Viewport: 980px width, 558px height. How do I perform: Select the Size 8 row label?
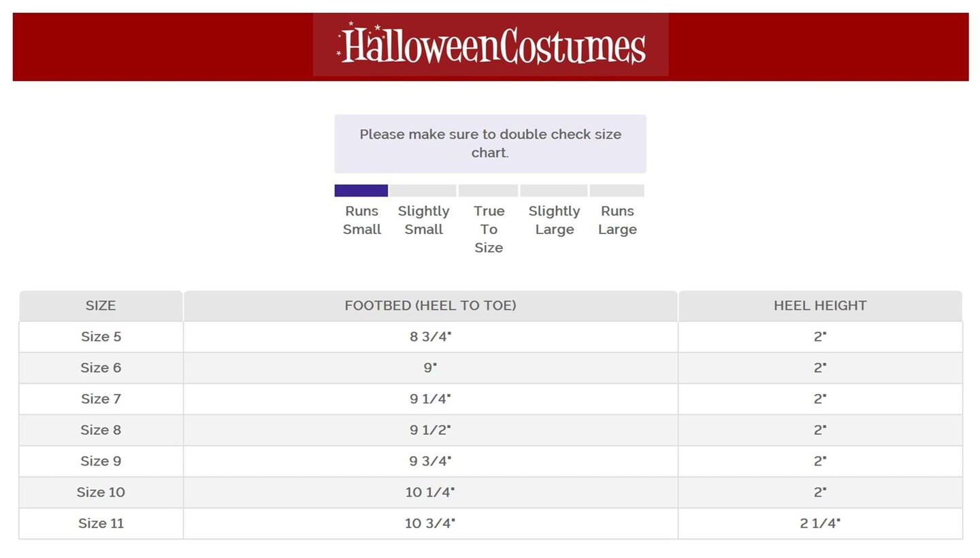point(101,430)
